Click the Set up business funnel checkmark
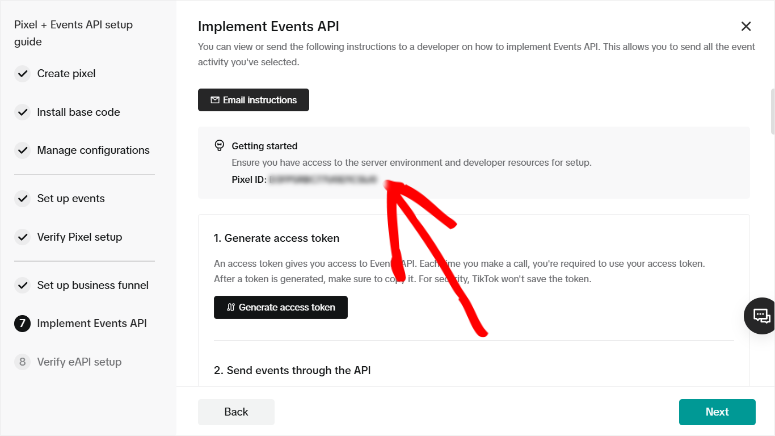Image resolution: width=775 pixels, height=436 pixels. coord(22,285)
